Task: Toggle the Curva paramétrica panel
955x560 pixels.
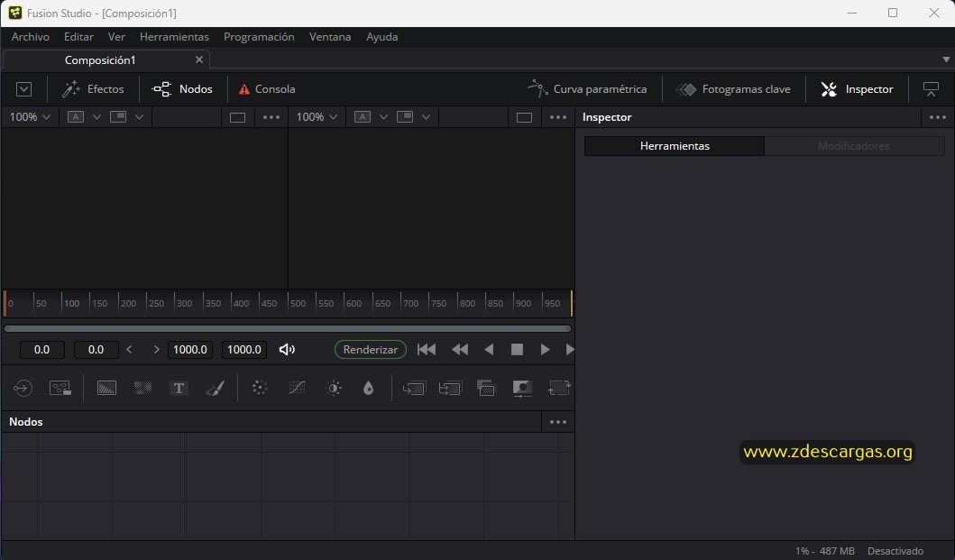Action: coord(587,89)
